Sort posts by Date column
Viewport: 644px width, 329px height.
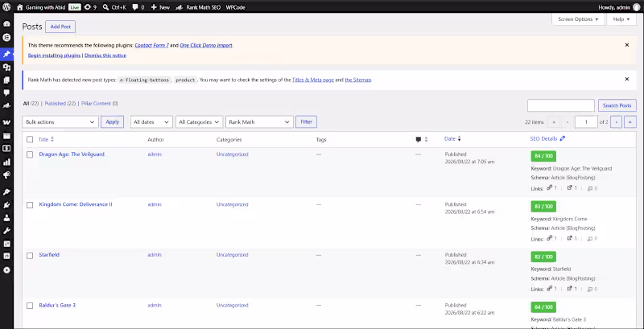pos(452,138)
